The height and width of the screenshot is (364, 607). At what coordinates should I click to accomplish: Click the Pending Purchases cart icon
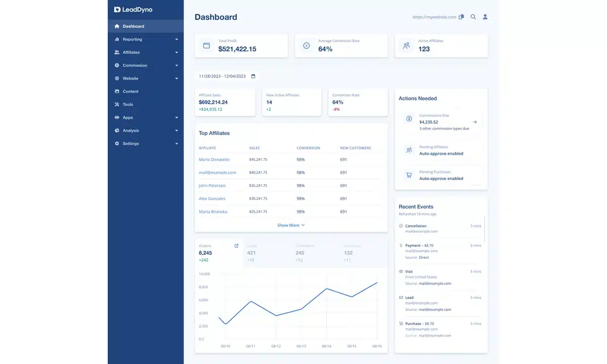(x=409, y=175)
